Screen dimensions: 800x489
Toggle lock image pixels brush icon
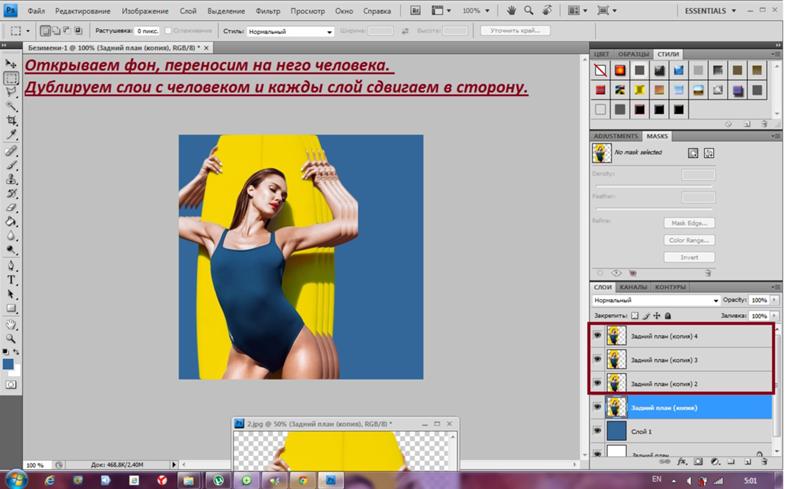pos(646,316)
